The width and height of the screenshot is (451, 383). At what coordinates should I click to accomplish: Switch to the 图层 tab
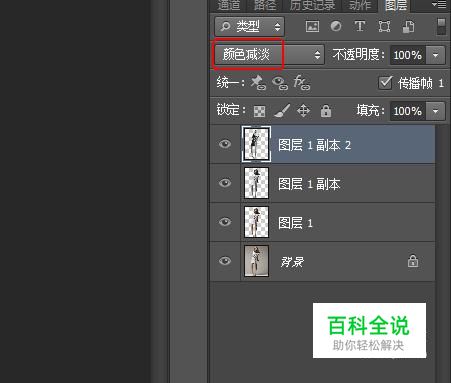tap(396, 5)
